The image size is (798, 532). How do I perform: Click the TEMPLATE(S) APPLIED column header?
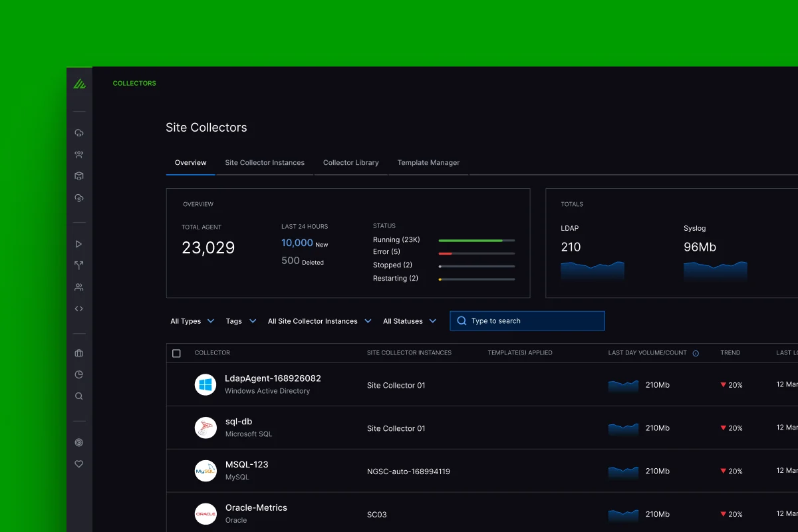click(520, 353)
